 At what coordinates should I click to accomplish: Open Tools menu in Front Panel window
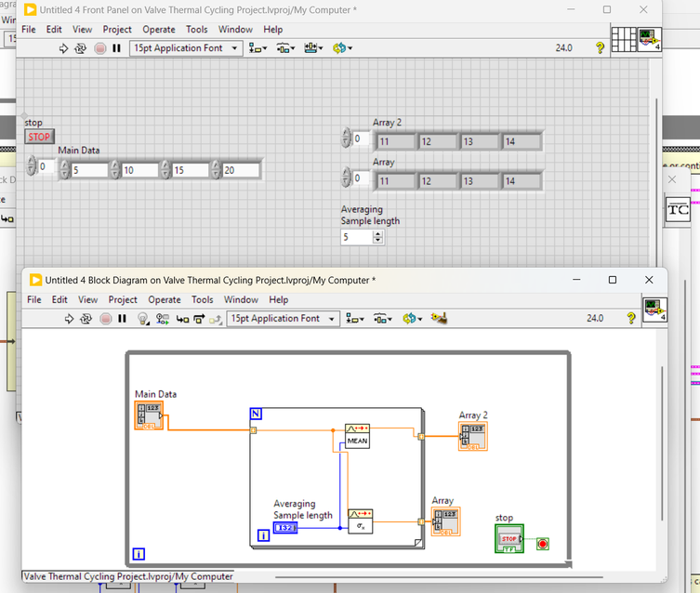tap(196, 30)
